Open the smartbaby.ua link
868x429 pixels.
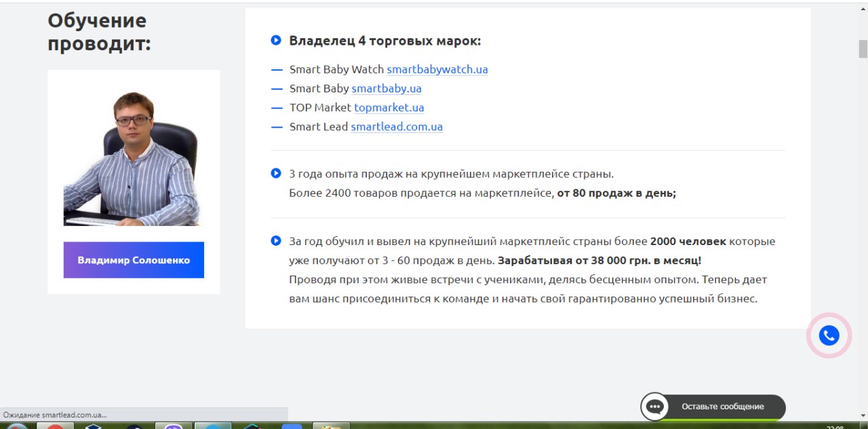[387, 88]
